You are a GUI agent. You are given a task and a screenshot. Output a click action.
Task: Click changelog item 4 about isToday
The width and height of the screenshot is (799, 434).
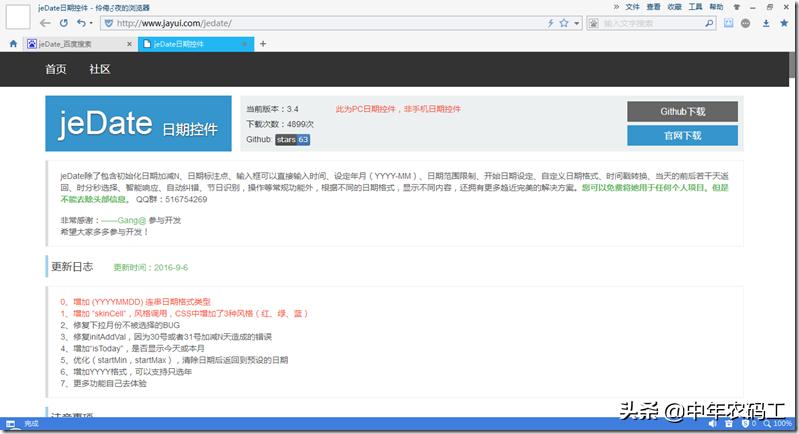click(132, 349)
